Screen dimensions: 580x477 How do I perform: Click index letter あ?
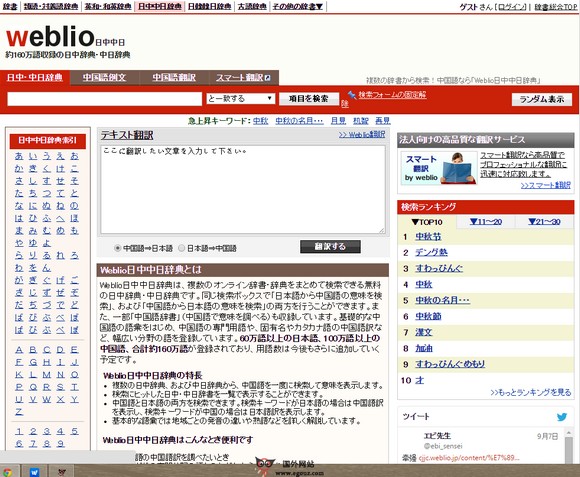coord(19,156)
